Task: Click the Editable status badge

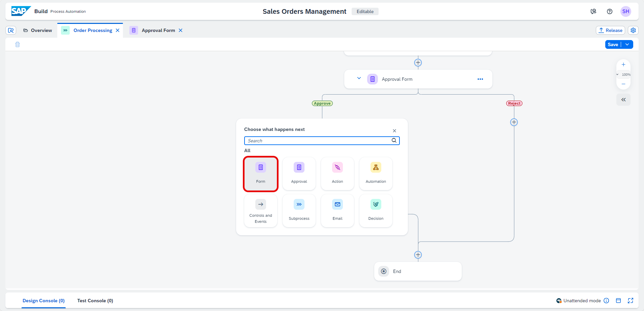Action: click(365, 11)
